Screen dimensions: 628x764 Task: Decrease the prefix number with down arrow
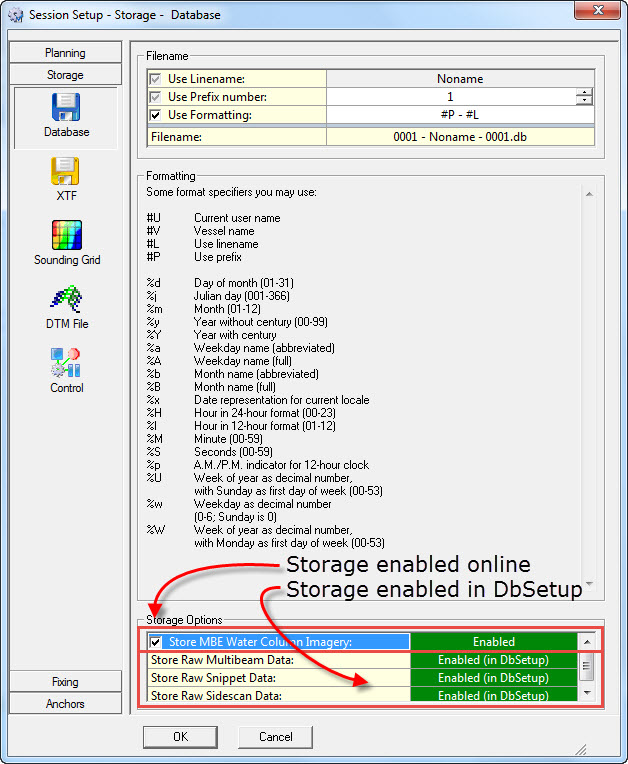[x=584, y=101]
